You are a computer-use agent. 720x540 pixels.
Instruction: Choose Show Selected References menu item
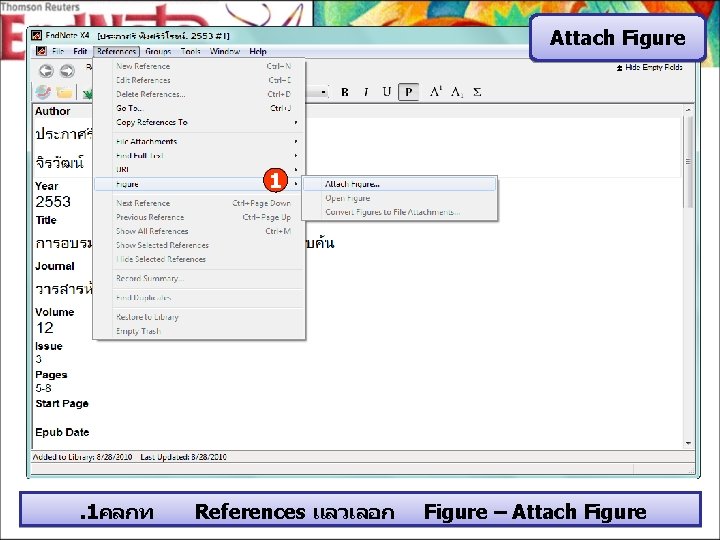pyautogui.click(x=199, y=245)
